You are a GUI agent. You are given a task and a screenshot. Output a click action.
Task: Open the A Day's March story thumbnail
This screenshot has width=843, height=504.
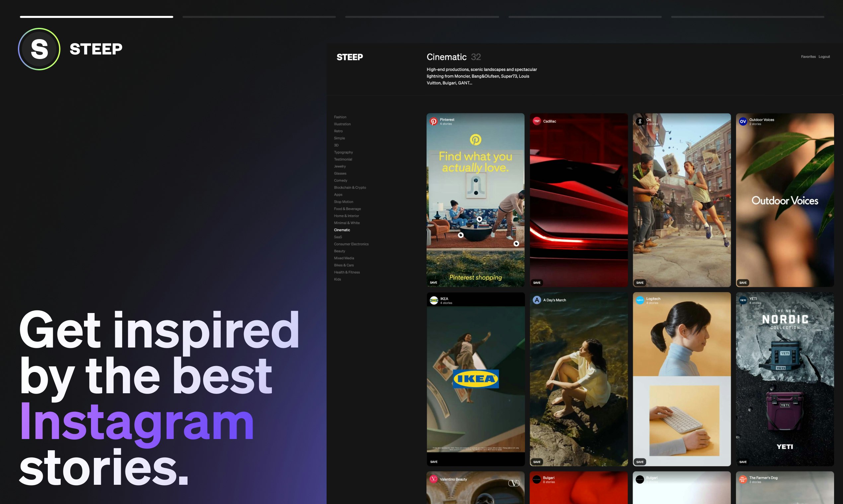(x=578, y=379)
